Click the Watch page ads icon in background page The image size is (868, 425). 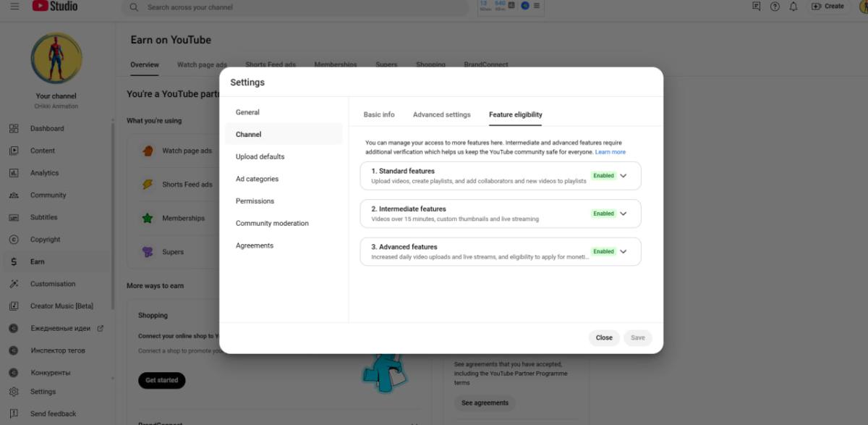coord(148,151)
